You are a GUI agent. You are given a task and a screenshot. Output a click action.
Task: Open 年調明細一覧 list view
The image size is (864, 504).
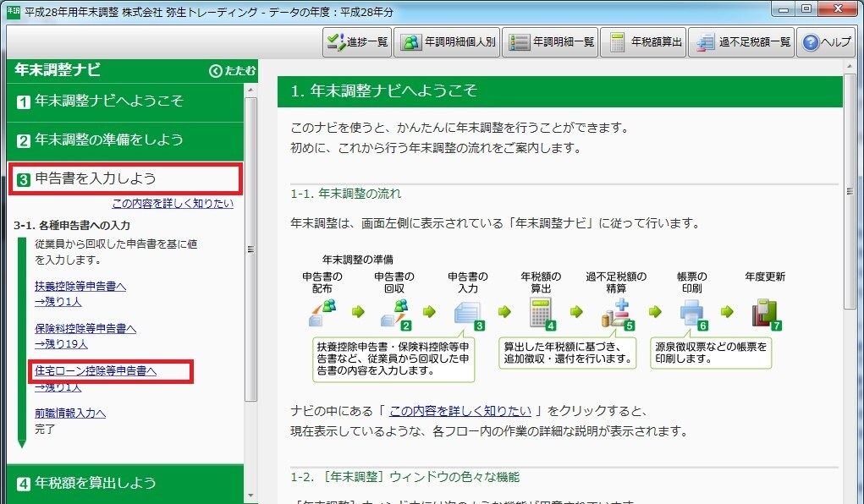click(x=550, y=42)
